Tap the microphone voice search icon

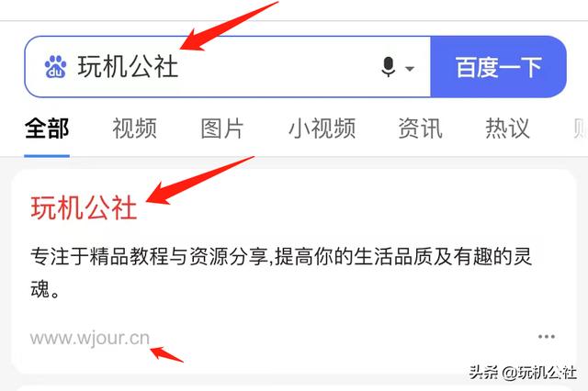point(389,67)
